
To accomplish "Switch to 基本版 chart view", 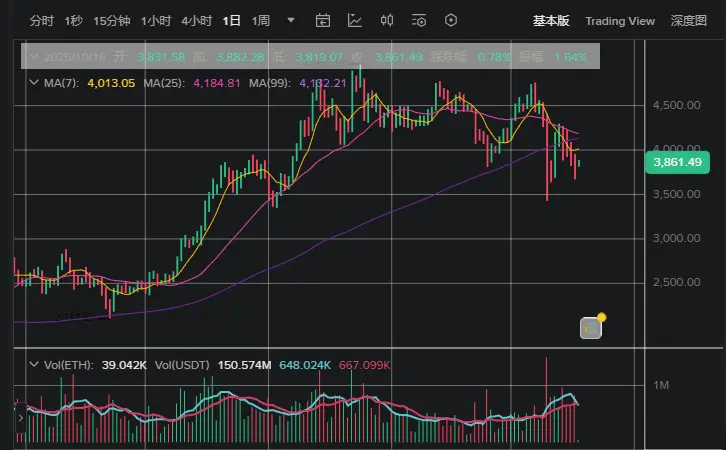I will click(551, 21).
